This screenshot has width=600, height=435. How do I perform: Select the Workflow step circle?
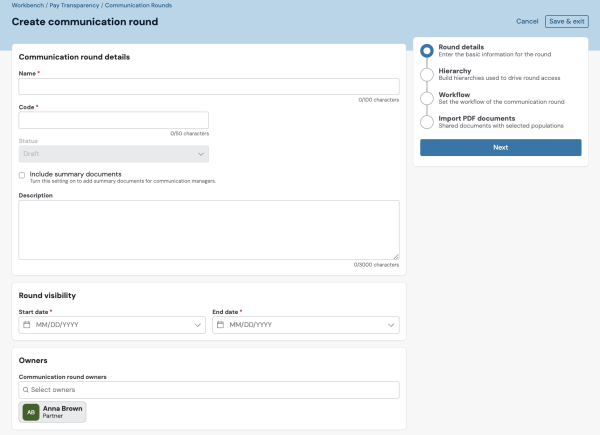tap(427, 98)
